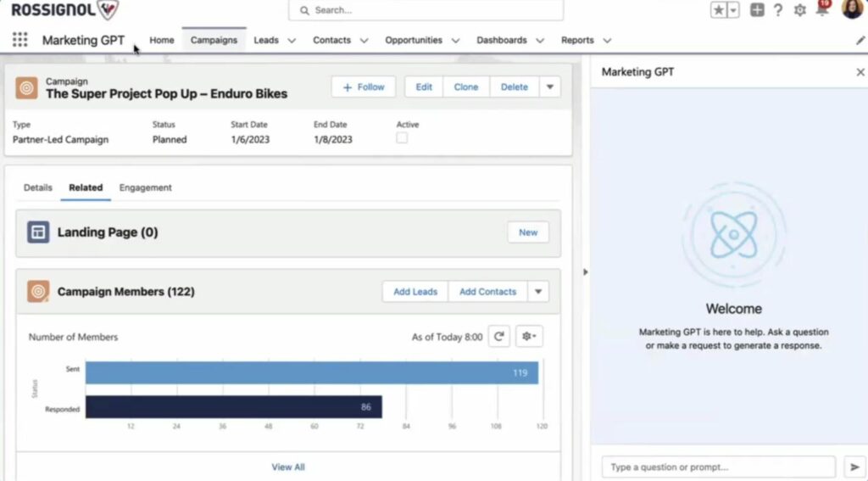The height and width of the screenshot is (481, 868).
Task: Open more campaign actions dropdown
Action: (549, 87)
